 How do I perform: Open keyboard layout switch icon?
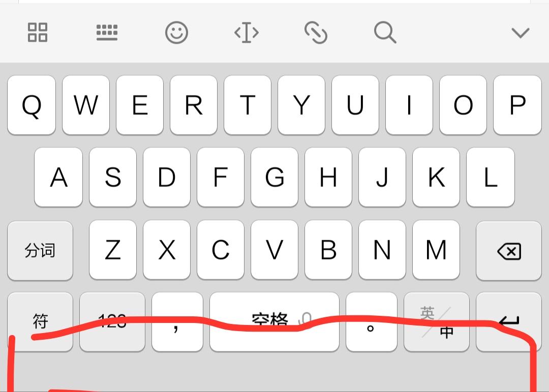click(x=107, y=32)
